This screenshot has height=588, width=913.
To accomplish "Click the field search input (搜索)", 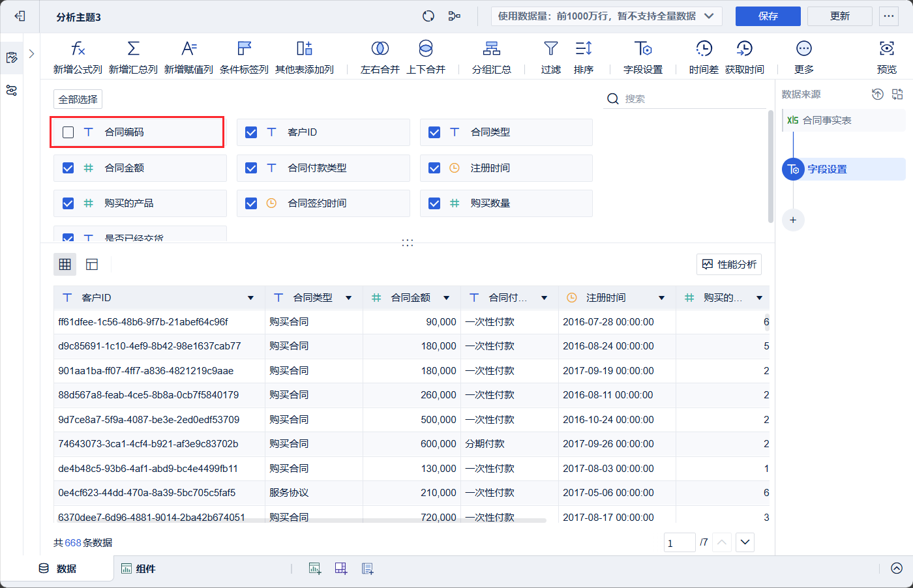I will (x=685, y=99).
